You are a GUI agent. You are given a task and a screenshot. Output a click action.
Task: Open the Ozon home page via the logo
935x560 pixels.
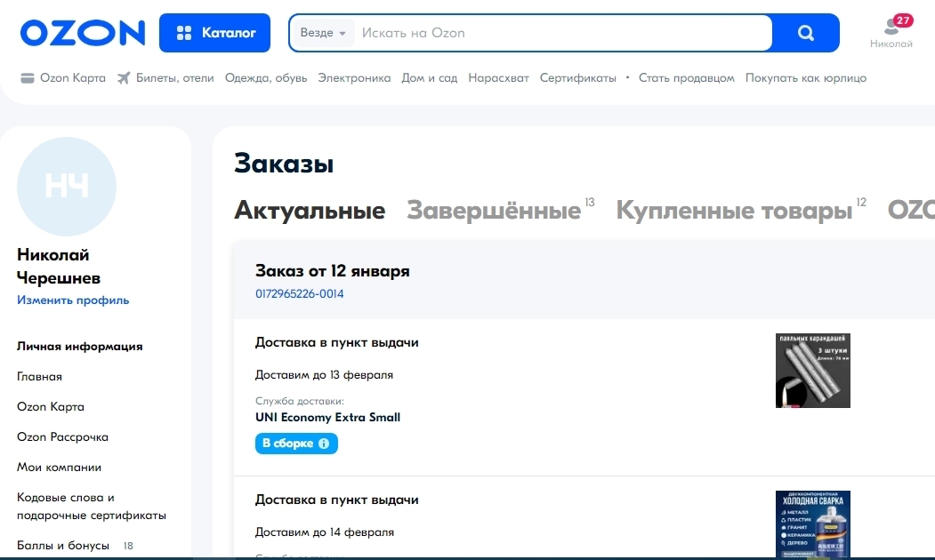click(81, 32)
